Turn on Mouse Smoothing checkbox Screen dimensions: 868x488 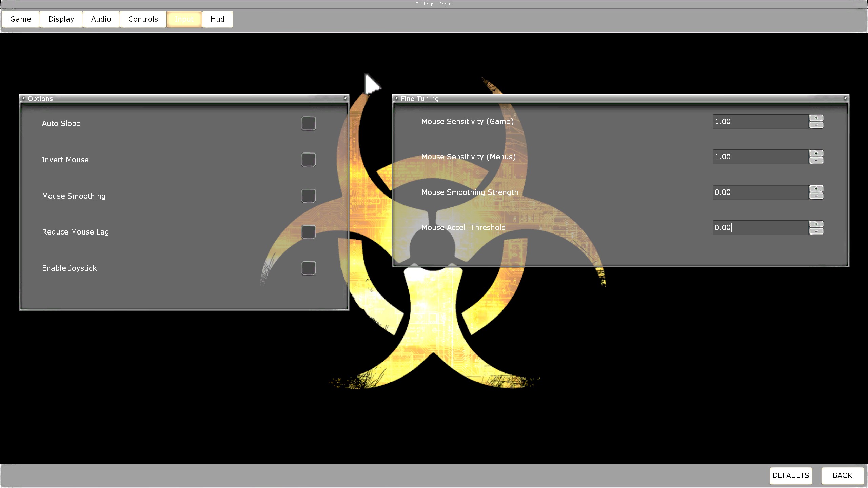(x=308, y=196)
